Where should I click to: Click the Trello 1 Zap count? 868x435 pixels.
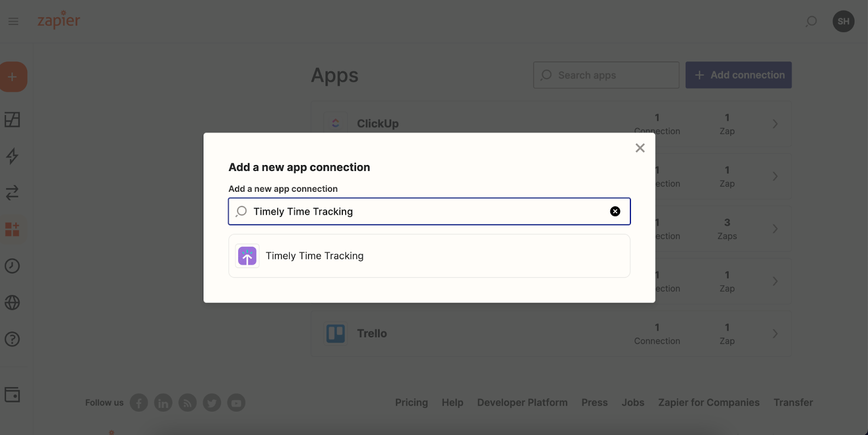[x=727, y=334]
